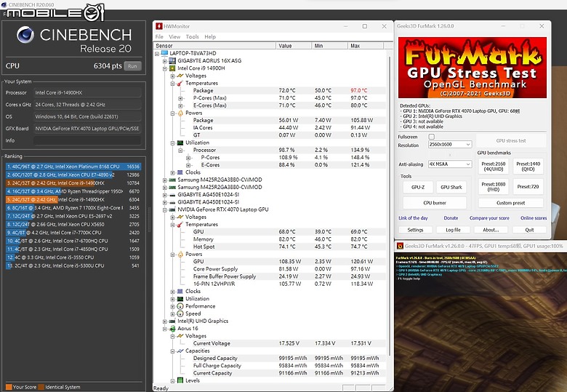Run the Preset:1080 (FHD) benchmark
This screenshot has width=567, height=392.
point(494,187)
